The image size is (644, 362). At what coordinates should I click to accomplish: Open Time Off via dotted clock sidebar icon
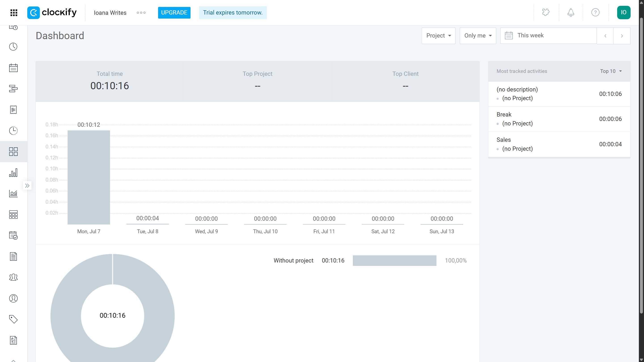(x=13, y=131)
